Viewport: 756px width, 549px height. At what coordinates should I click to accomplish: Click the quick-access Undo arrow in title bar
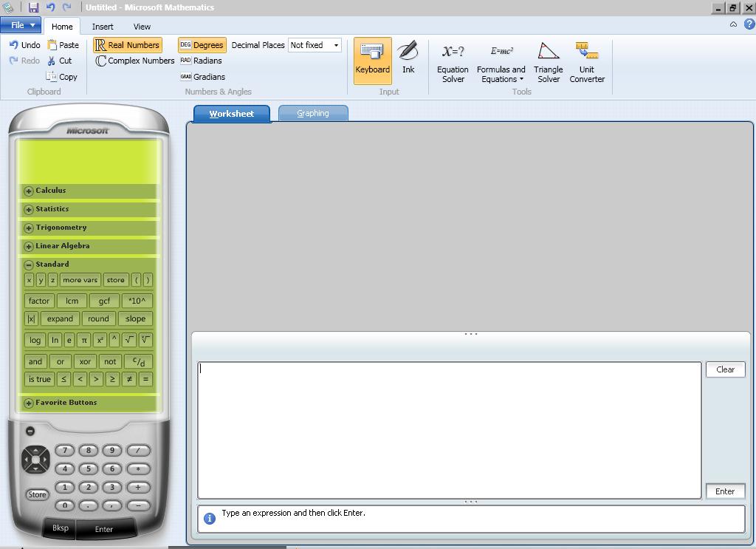(x=51, y=7)
